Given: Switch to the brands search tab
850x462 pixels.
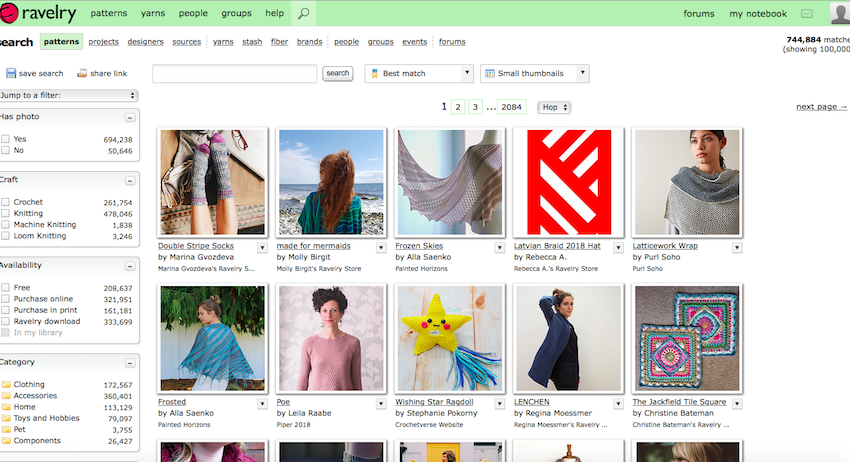Looking at the screenshot, I should [310, 42].
